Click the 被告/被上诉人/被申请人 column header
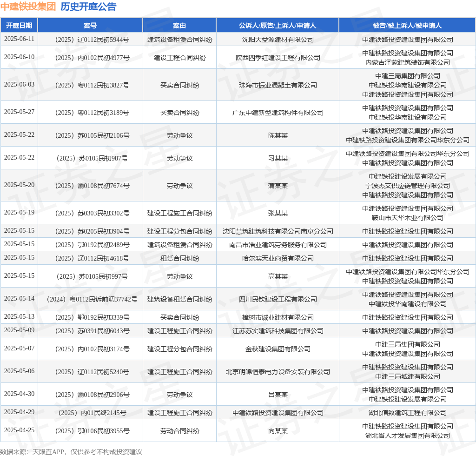The height and width of the screenshot is (456, 476). click(x=407, y=26)
